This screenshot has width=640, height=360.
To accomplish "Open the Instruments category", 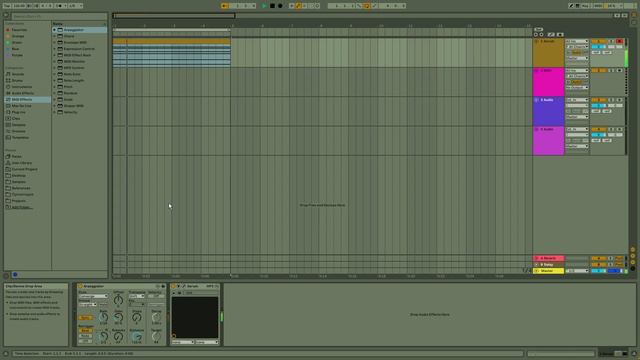I will click(x=22, y=87).
